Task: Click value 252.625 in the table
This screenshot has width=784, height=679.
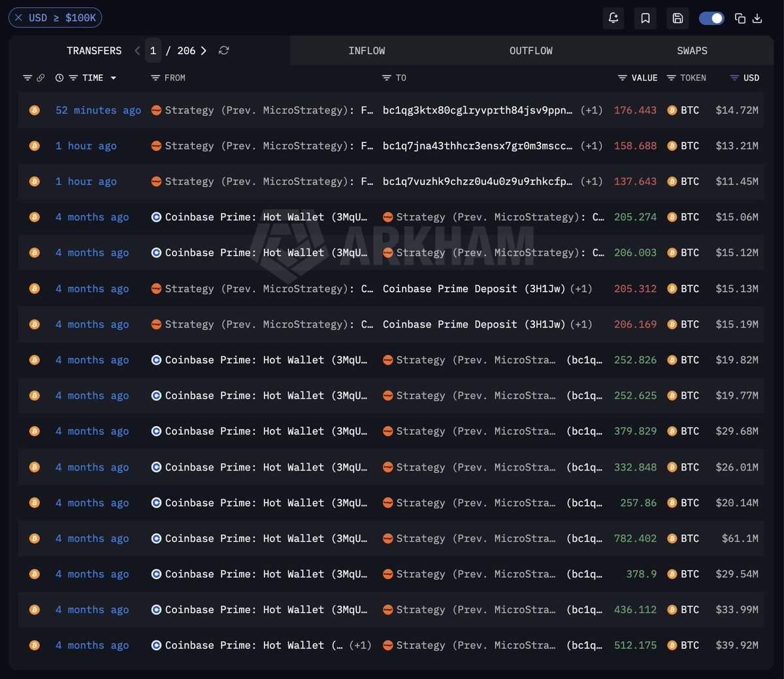Action: coord(635,395)
